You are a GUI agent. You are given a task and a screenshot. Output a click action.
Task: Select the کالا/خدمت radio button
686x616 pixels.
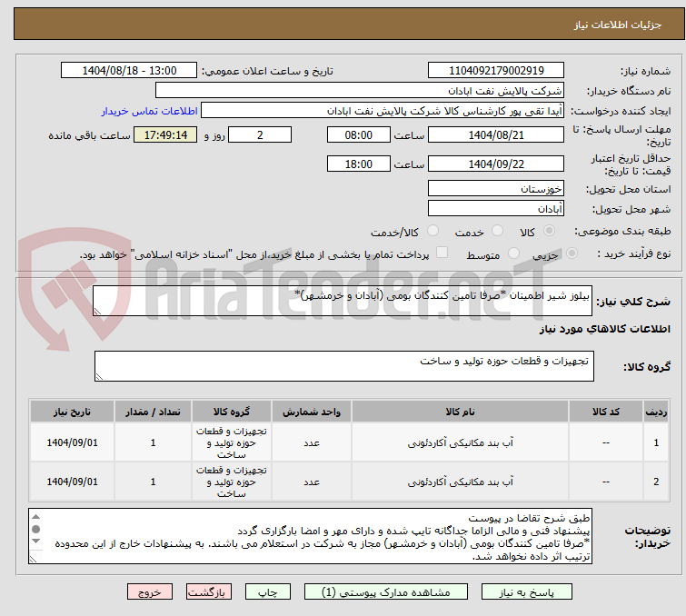click(432, 231)
